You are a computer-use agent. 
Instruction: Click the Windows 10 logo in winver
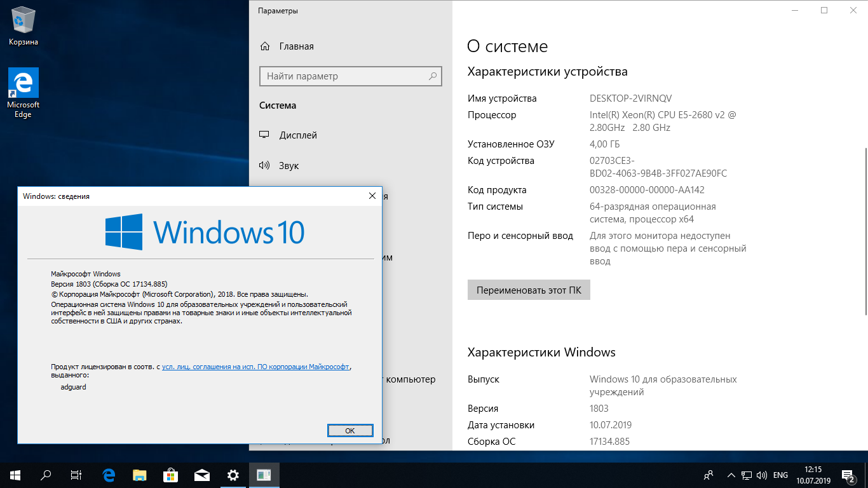[x=205, y=231]
